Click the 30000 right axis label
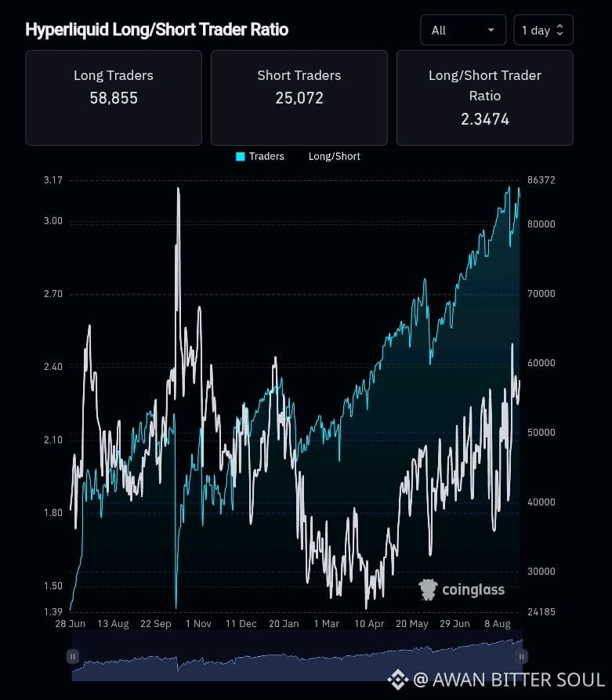The height and width of the screenshot is (700, 612). point(541,571)
